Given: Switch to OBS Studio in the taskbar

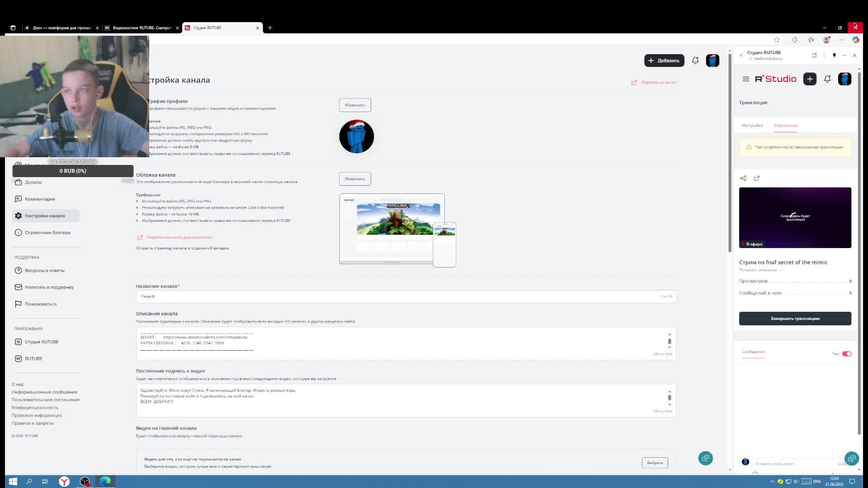Looking at the screenshot, I should point(85,481).
